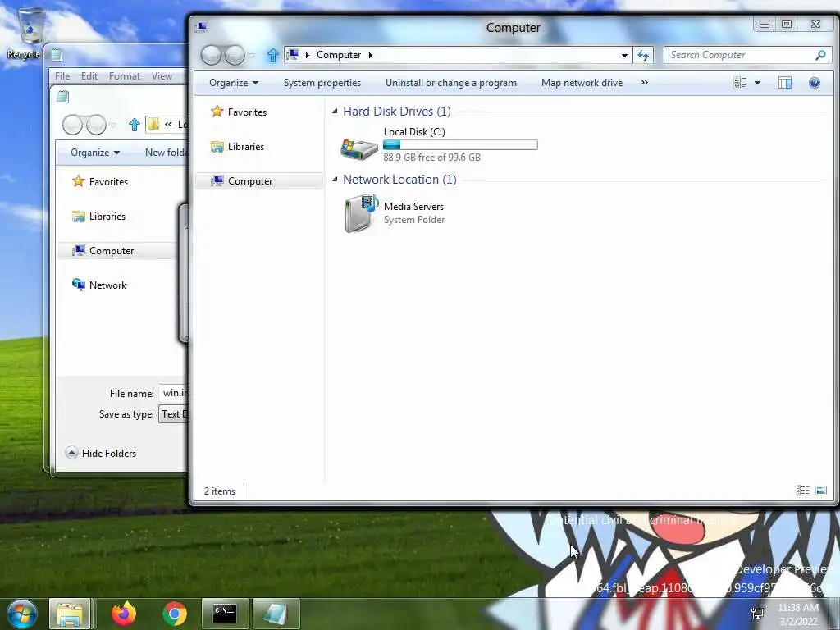The width and height of the screenshot is (840, 630).
Task: Change your view icon in toolbar
Action: (x=740, y=83)
